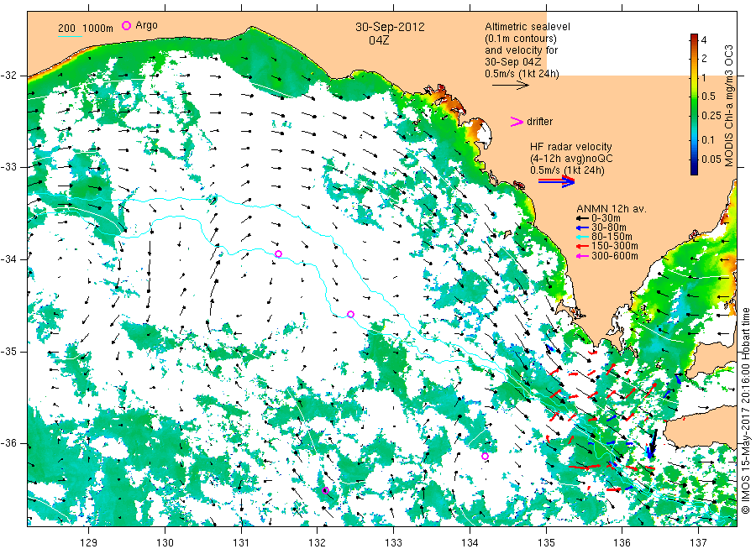
Task: Click the colorbar tick label '4'
Action: [704, 40]
